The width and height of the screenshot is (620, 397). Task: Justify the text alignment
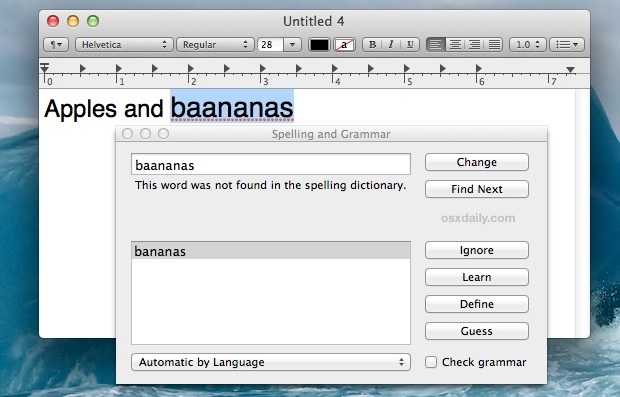click(x=494, y=45)
